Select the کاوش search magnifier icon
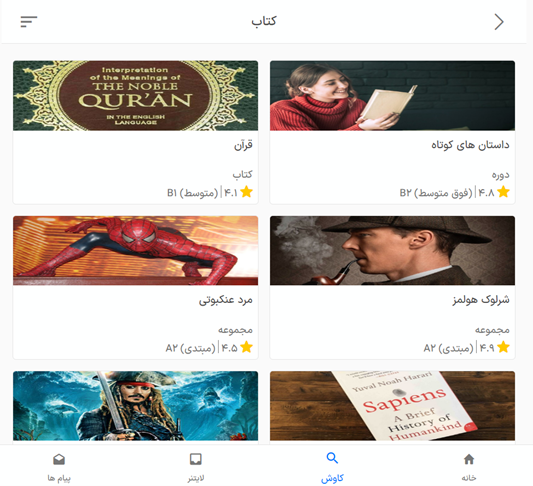Screen dimensions: 533x486 [332, 458]
